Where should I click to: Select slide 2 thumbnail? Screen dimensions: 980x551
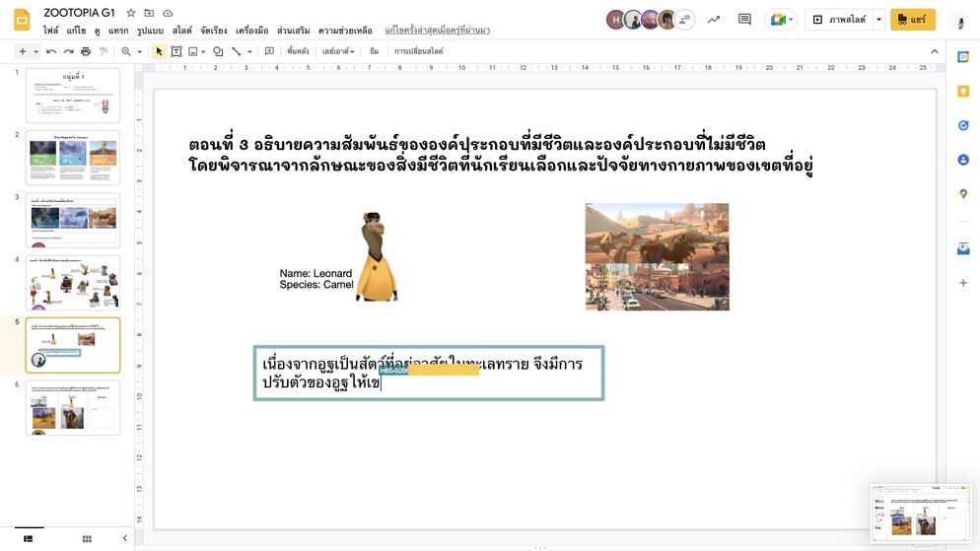(x=73, y=158)
